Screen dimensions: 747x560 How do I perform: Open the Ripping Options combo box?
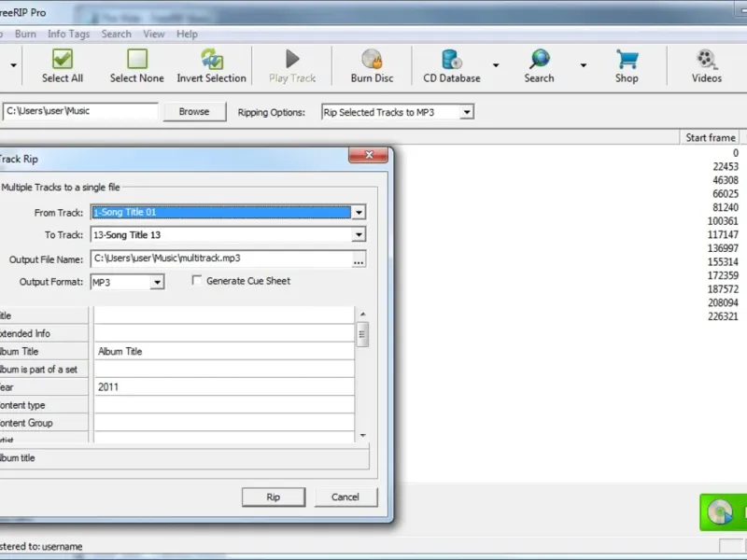[x=398, y=112]
